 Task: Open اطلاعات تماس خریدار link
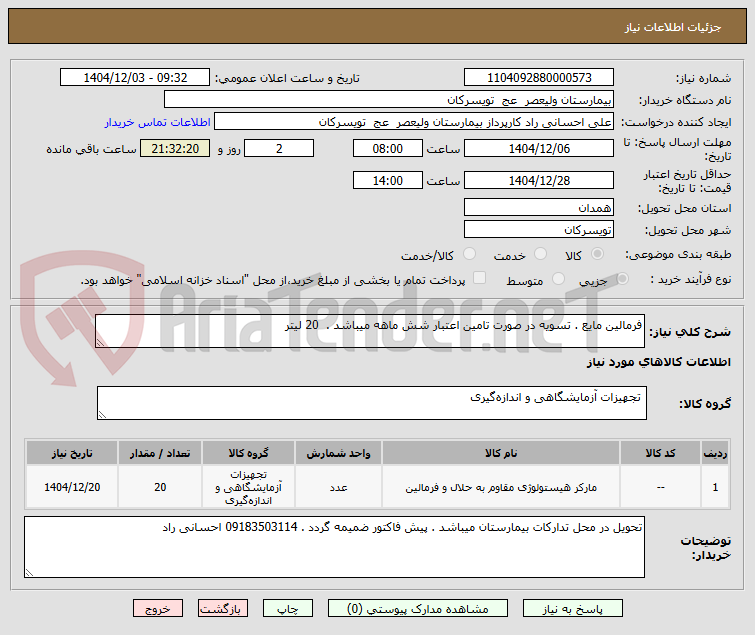(157, 122)
